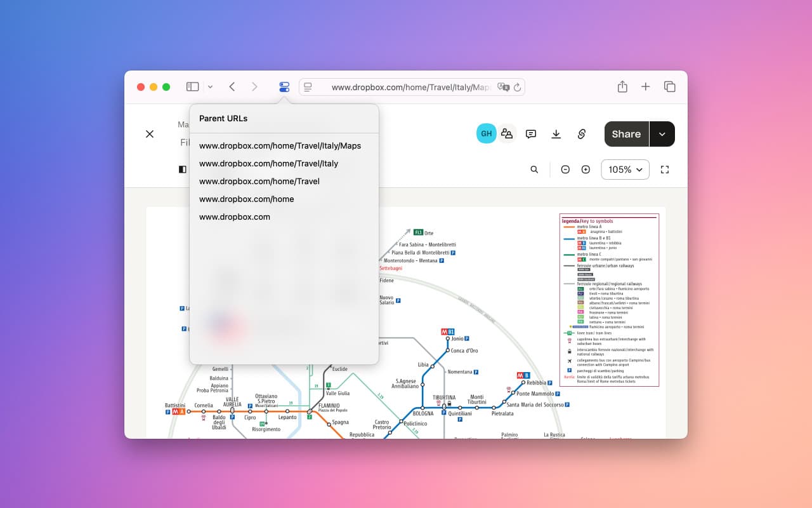Screen dimensions: 812x508
Task: Download the map file
Action: tap(556, 134)
